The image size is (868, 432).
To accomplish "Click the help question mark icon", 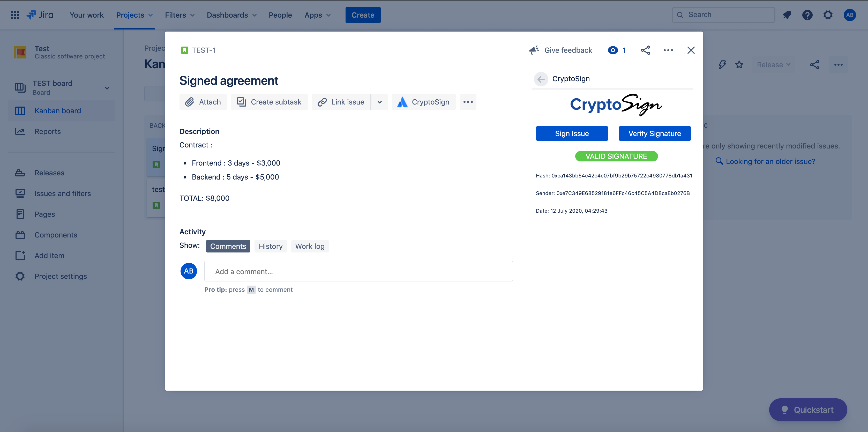I will [807, 15].
